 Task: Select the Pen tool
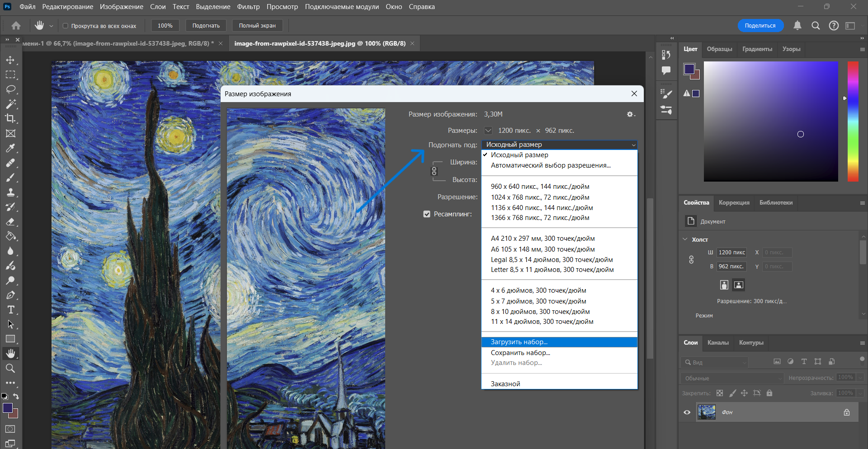coord(10,295)
